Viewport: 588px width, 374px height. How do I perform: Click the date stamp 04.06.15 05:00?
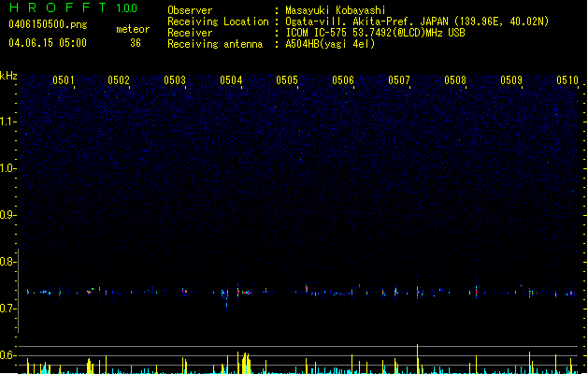(48, 43)
